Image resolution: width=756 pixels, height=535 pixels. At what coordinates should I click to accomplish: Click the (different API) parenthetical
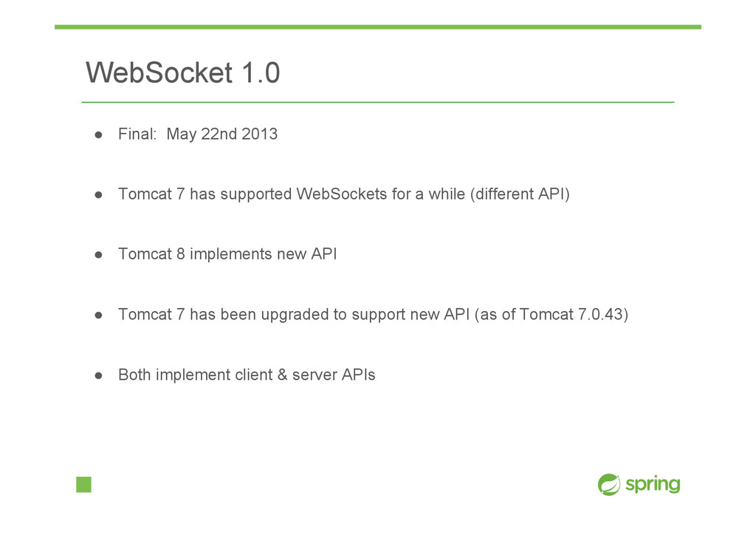point(520,194)
